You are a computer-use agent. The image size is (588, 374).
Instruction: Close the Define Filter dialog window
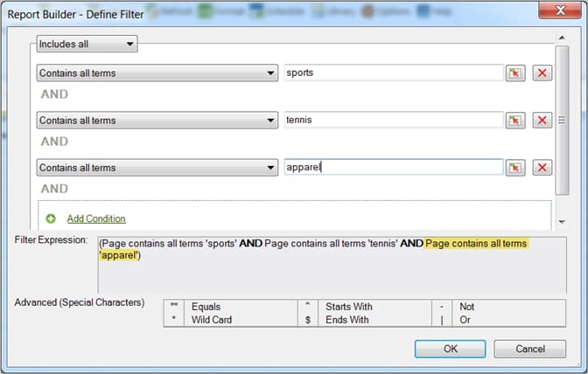coord(560,10)
